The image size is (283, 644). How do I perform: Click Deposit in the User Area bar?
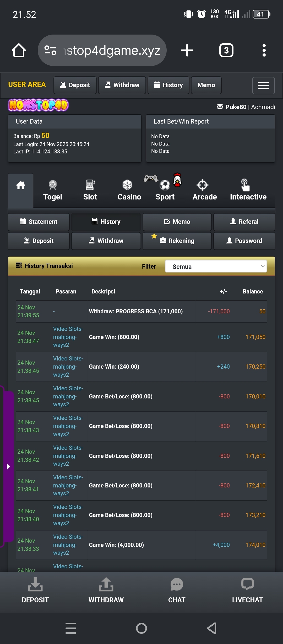point(75,85)
